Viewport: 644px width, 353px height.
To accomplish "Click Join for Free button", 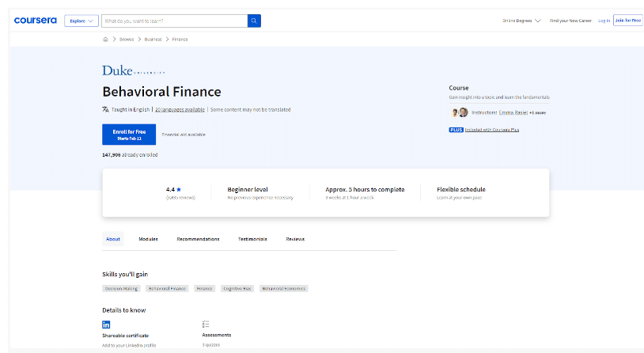I will coord(627,20).
